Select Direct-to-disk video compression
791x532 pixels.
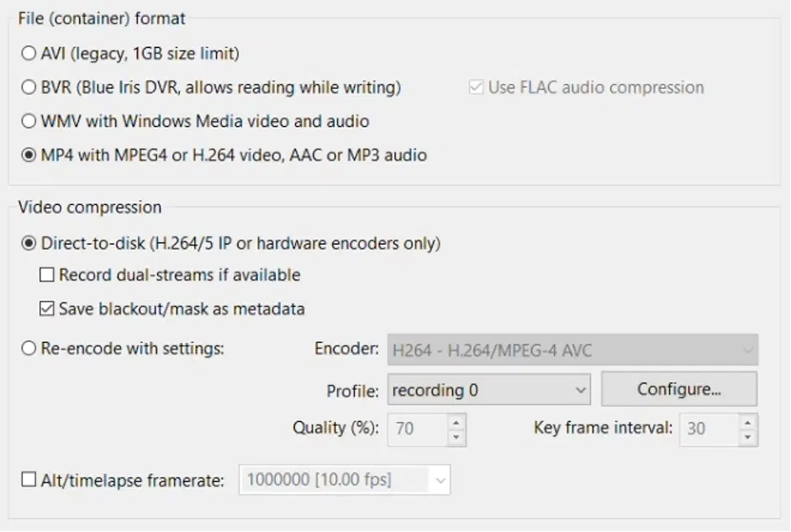pos(29,244)
